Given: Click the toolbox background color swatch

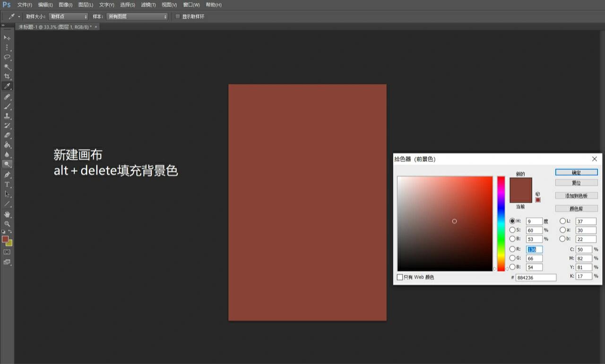Looking at the screenshot, I should click(10, 244).
